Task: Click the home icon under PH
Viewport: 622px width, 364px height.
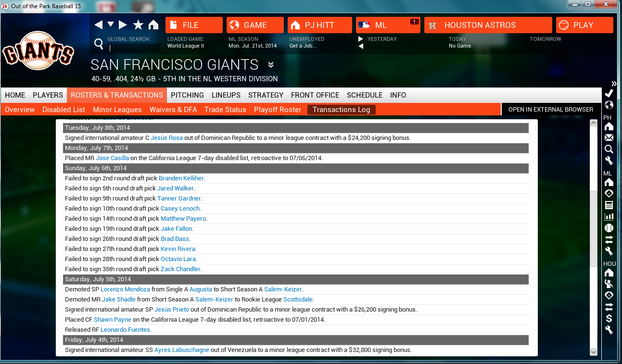Action: 609,126
